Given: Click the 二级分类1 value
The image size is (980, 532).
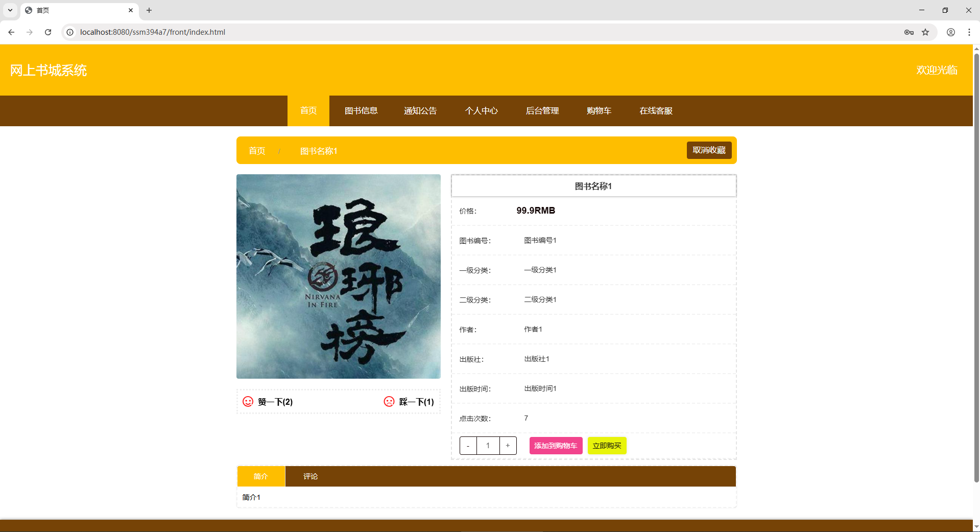Looking at the screenshot, I should click(540, 299).
